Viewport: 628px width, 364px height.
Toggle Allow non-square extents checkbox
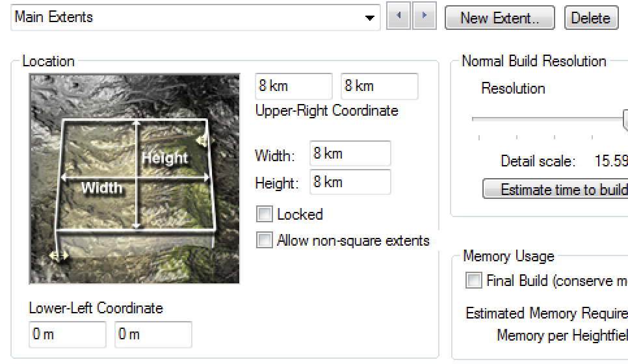[265, 240]
